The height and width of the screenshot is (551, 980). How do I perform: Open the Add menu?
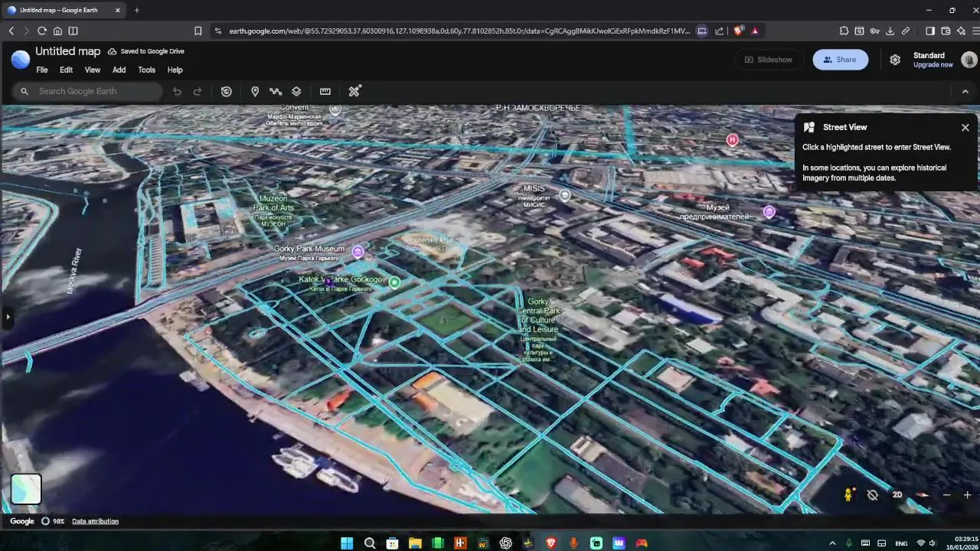click(119, 70)
